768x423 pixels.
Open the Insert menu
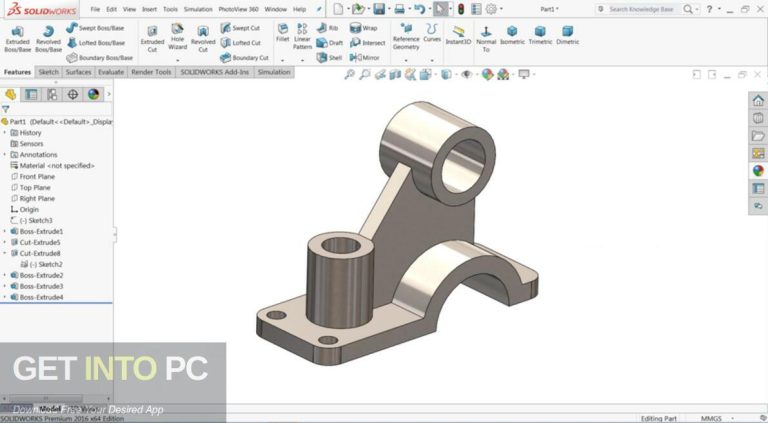tap(149, 9)
